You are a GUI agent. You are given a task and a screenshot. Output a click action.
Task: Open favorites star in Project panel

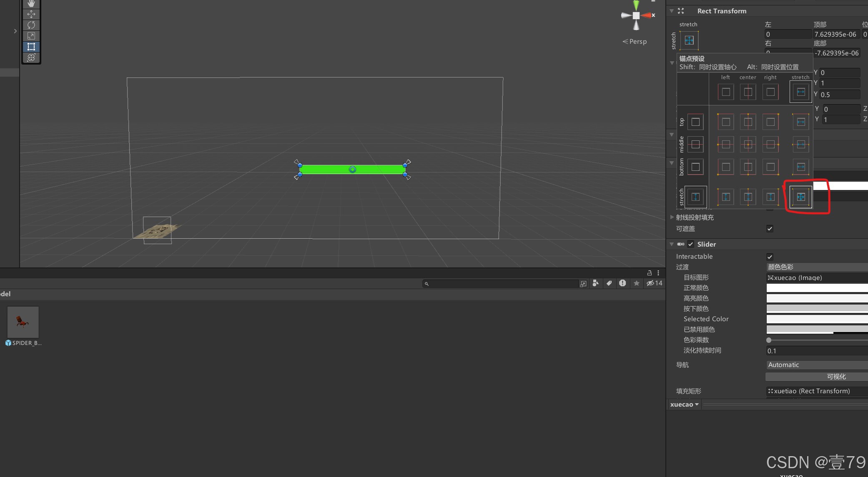click(637, 283)
